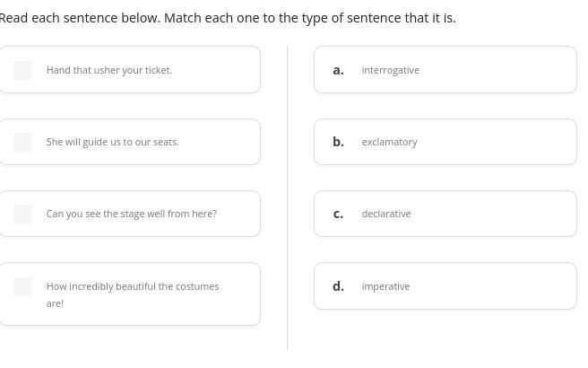Click the "Read each sentence below." instruction text
This screenshot has width=588, height=368.
79,18
